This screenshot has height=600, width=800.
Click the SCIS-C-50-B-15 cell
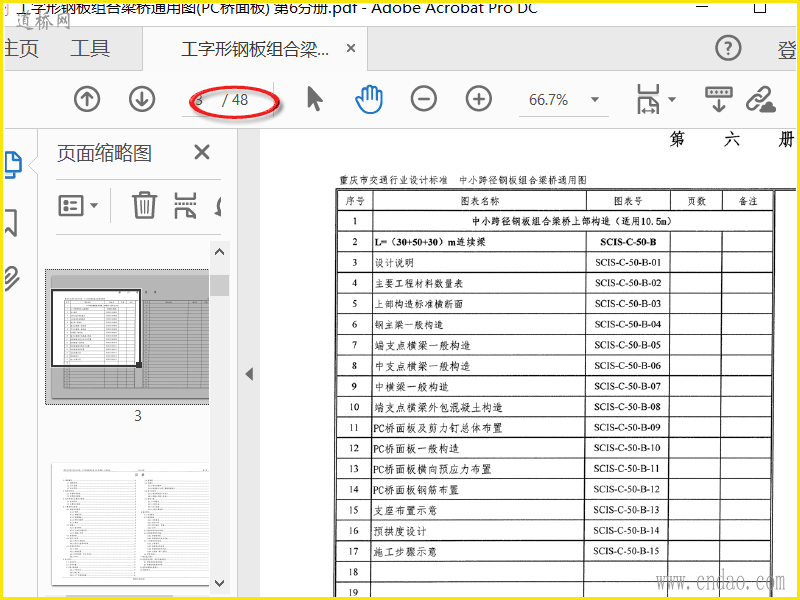tap(626, 551)
